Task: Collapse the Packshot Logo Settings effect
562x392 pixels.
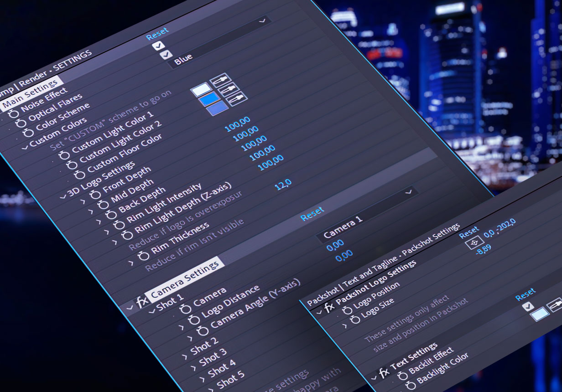Action: coord(319,312)
